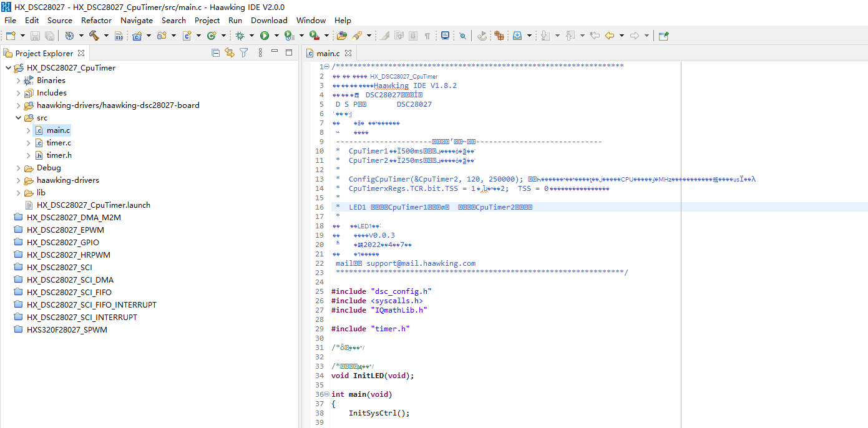The image size is (868, 428).
Task: Open the Debug button dropdown arrow
Action: (x=251, y=36)
